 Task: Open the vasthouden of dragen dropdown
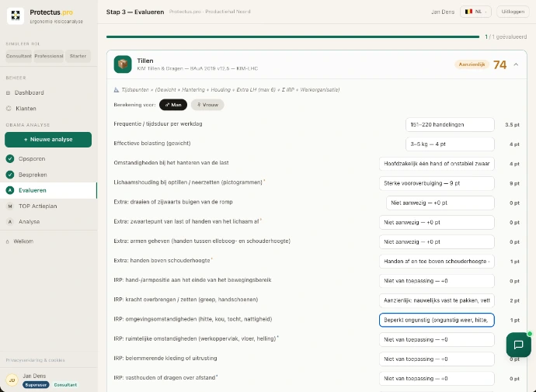(437, 378)
